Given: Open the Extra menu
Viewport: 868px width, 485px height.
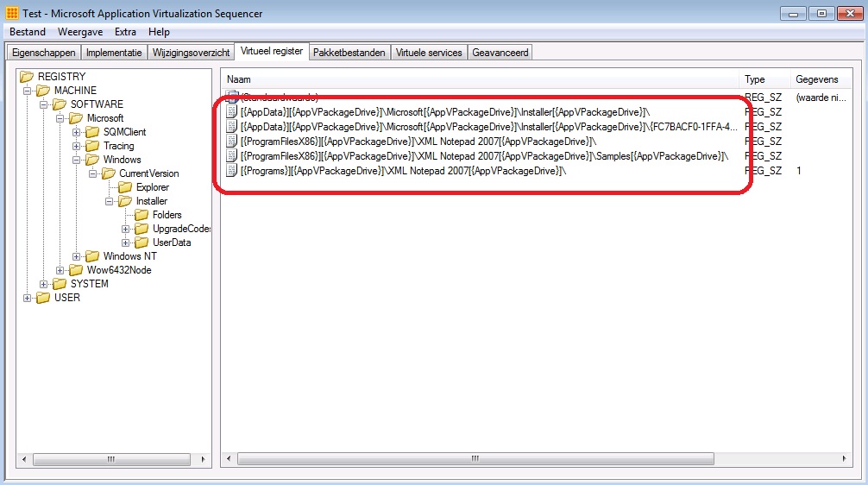Looking at the screenshot, I should [126, 32].
